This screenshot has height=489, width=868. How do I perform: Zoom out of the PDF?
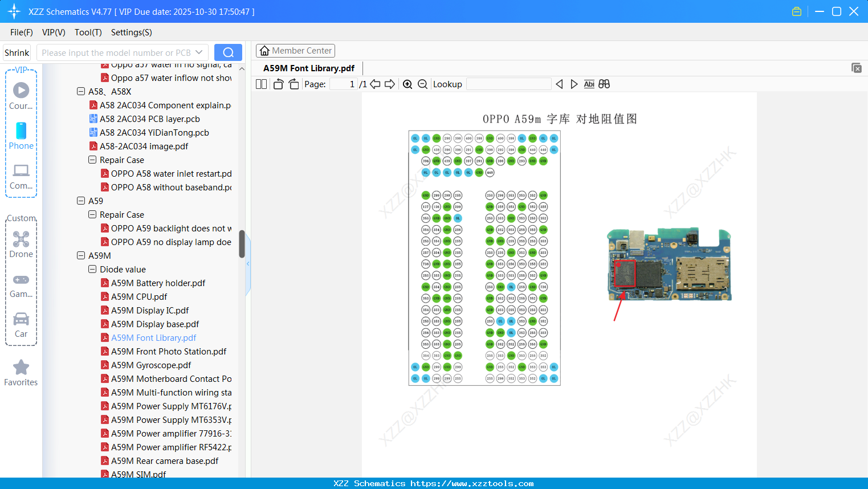point(422,84)
